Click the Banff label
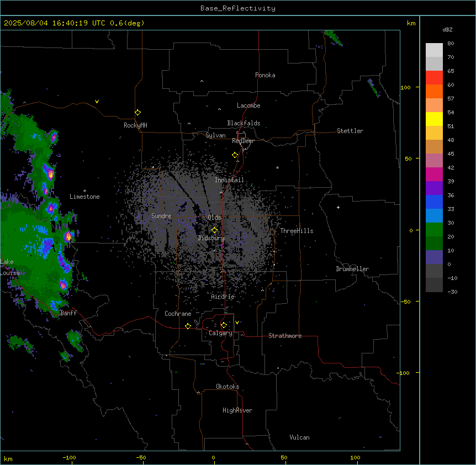Image resolution: width=476 pixels, height=465 pixels. click(68, 313)
